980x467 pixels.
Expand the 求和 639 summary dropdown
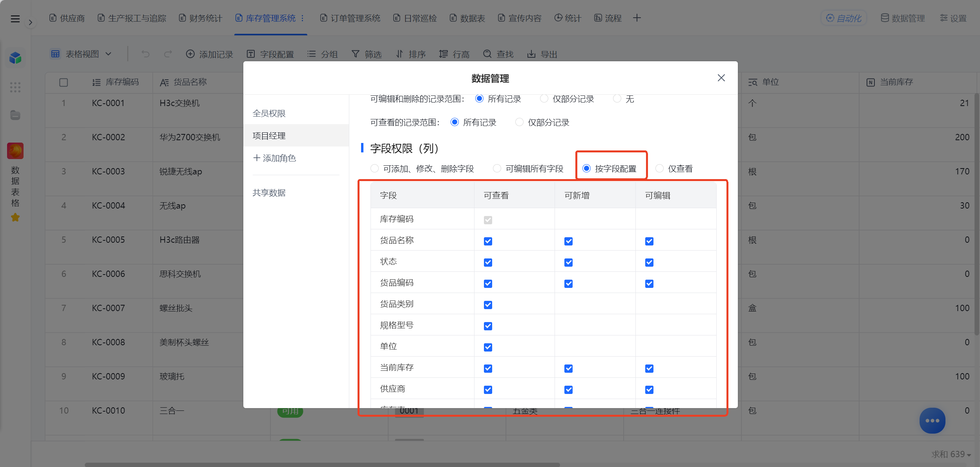click(951, 454)
